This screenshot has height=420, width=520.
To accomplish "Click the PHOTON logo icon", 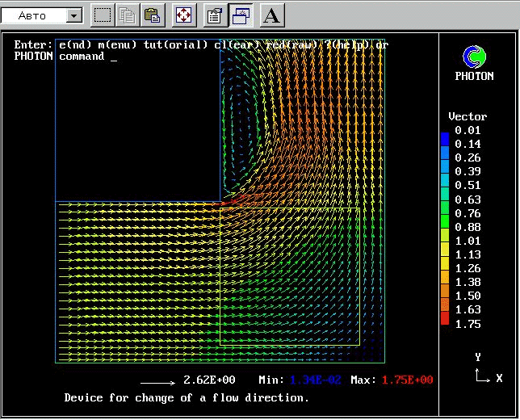I will tap(474, 57).
